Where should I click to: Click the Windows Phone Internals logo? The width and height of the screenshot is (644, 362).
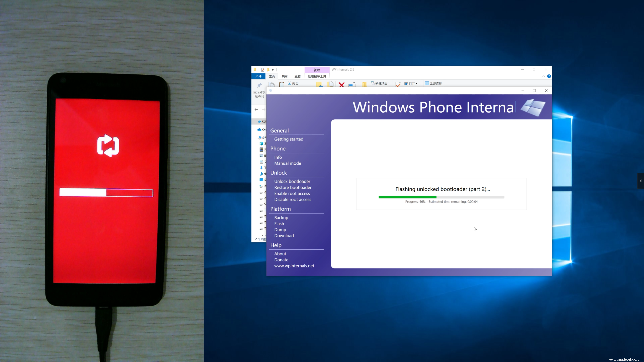click(533, 107)
